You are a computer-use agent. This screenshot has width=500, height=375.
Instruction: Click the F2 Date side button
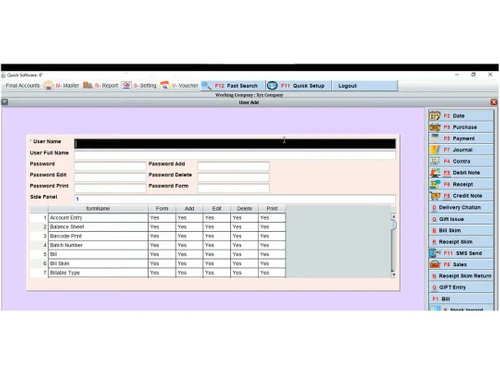461,116
